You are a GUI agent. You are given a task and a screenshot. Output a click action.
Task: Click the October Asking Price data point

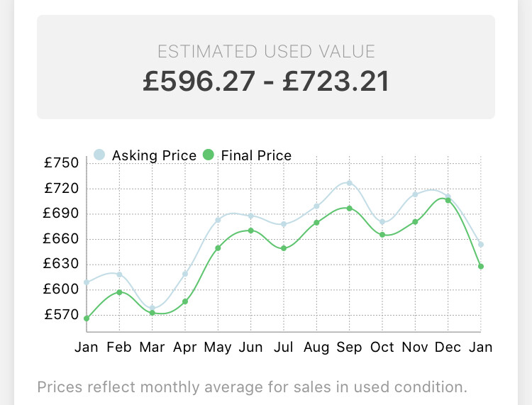(382, 222)
